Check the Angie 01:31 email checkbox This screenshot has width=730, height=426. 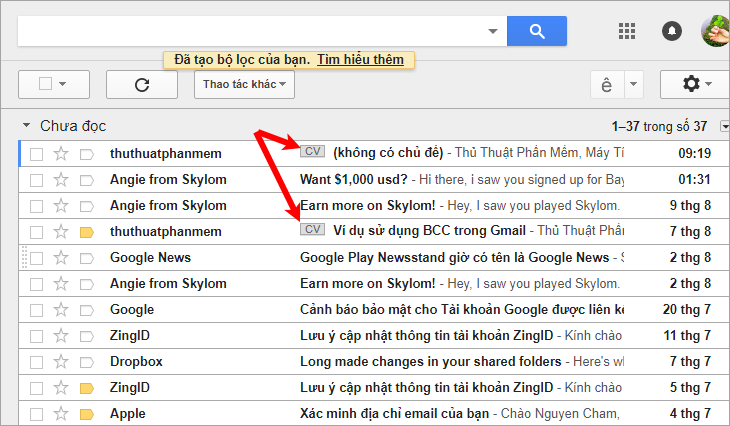point(36,180)
